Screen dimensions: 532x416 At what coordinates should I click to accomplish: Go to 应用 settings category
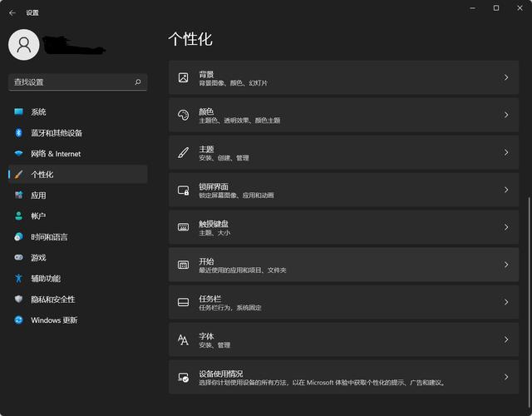pos(78,196)
